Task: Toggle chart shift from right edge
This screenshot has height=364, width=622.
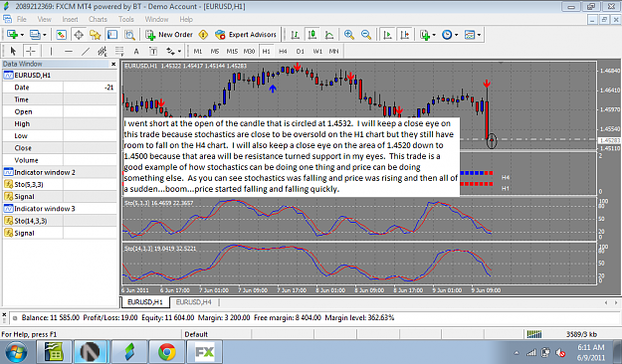Action: pos(405,35)
